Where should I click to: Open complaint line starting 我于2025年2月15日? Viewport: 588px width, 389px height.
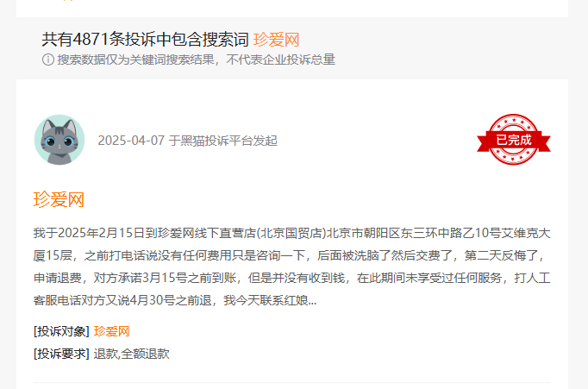291,234
